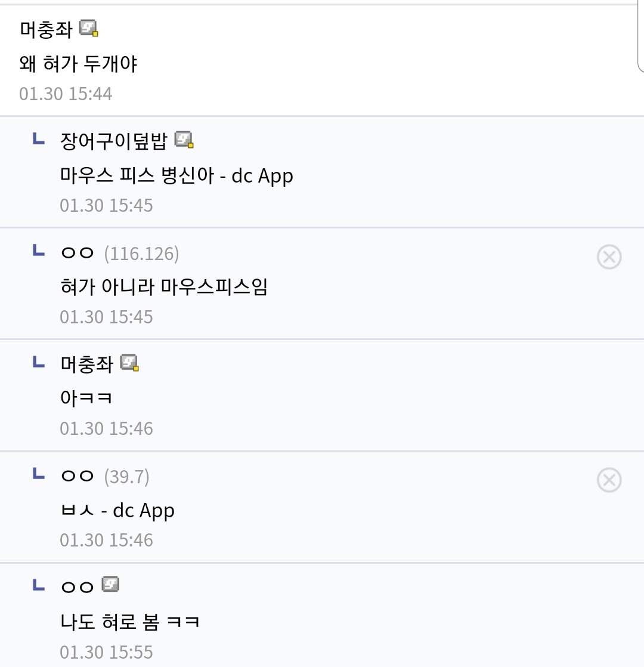Screen dimensions: 644x667
Task: Click the comment text 아ㅋㅋ
Action: [x=86, y=398]
